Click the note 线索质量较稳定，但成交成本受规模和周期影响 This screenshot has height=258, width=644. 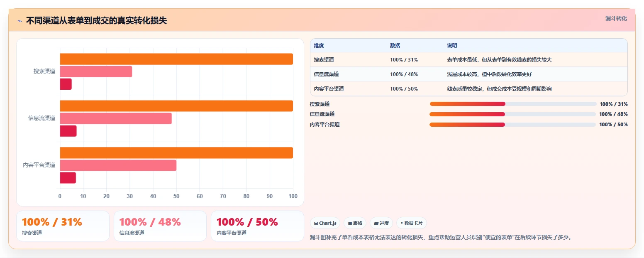[499, 89]
